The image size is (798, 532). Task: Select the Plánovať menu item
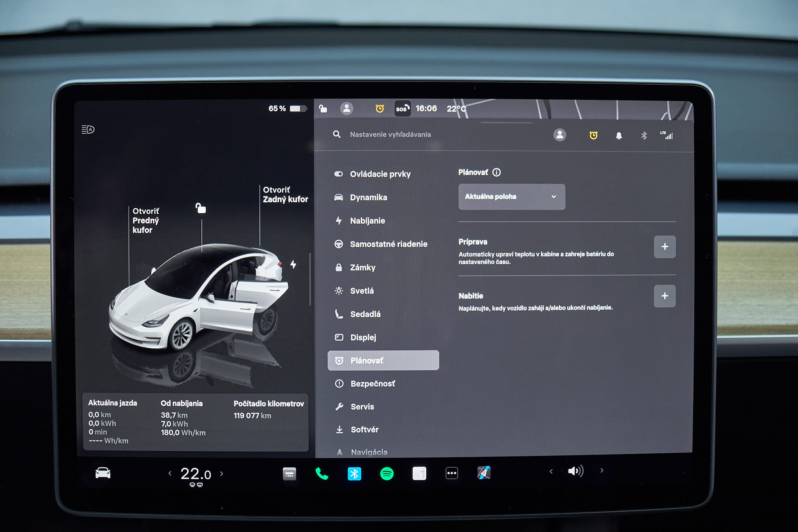[x=383, y=361]
